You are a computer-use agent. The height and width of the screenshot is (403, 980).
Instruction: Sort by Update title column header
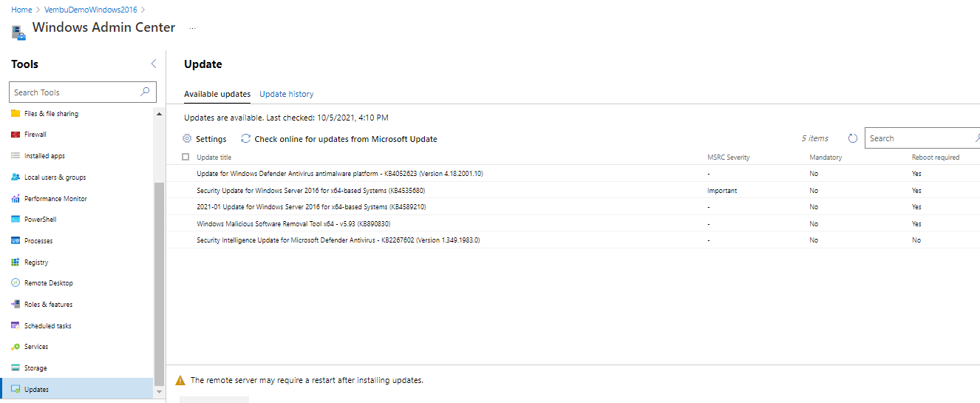pos(214,158)
